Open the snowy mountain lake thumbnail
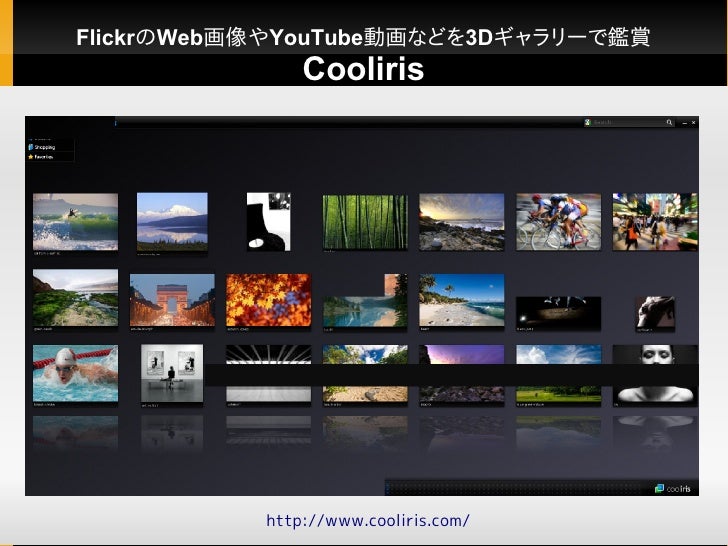728x546 pixels. [172, 222]
